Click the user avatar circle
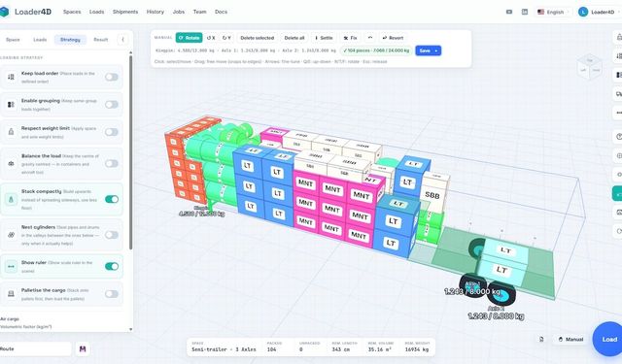 pos(583,12)
